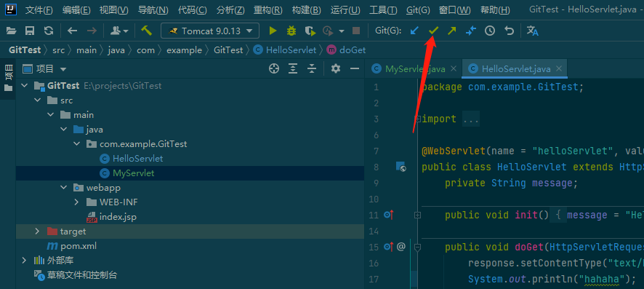Image resolution: width=644 pixels, height=289 pixels.
Task: Click the override gutter icon on line 15
Action: pyautogui.click(x=389, y=247)
